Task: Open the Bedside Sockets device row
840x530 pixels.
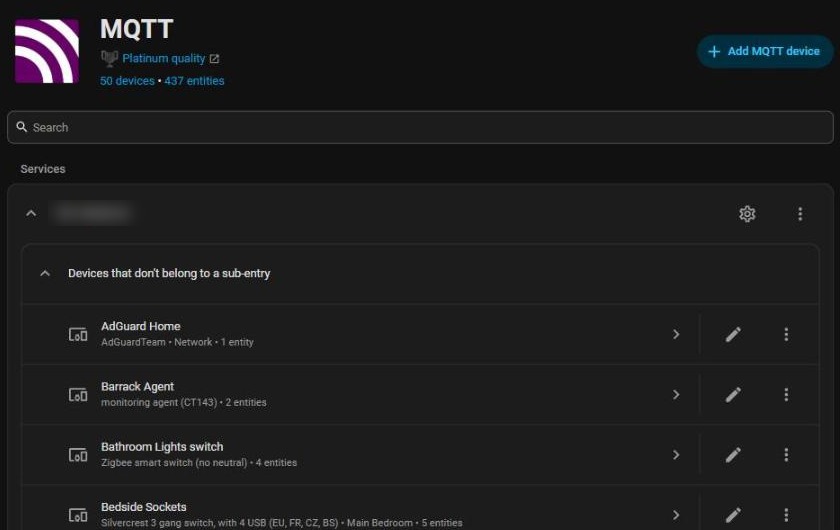Action: [x=420, y=508]
